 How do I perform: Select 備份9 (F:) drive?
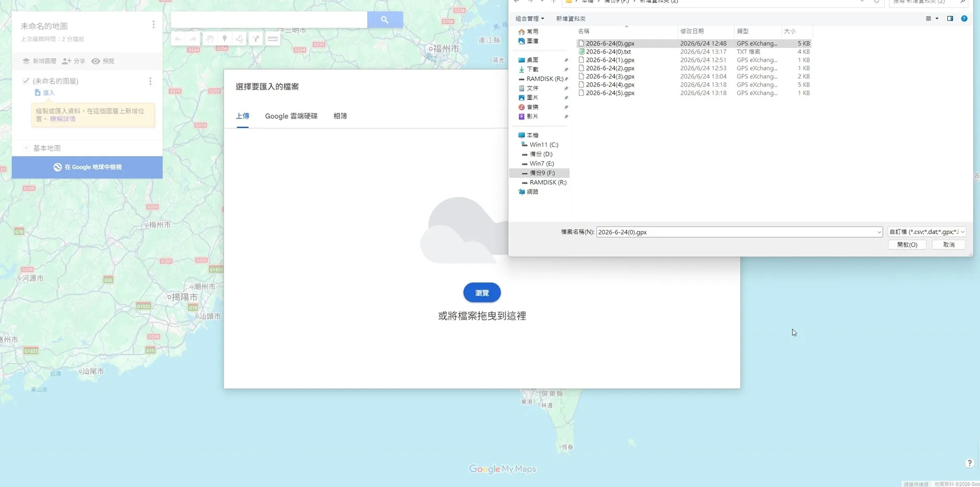point(542,173)
